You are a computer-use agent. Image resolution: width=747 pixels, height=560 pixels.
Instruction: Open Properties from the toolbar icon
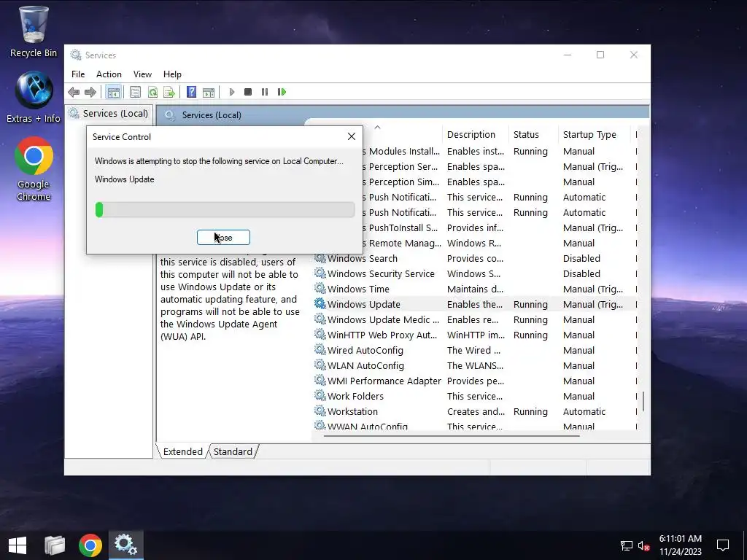135,92
